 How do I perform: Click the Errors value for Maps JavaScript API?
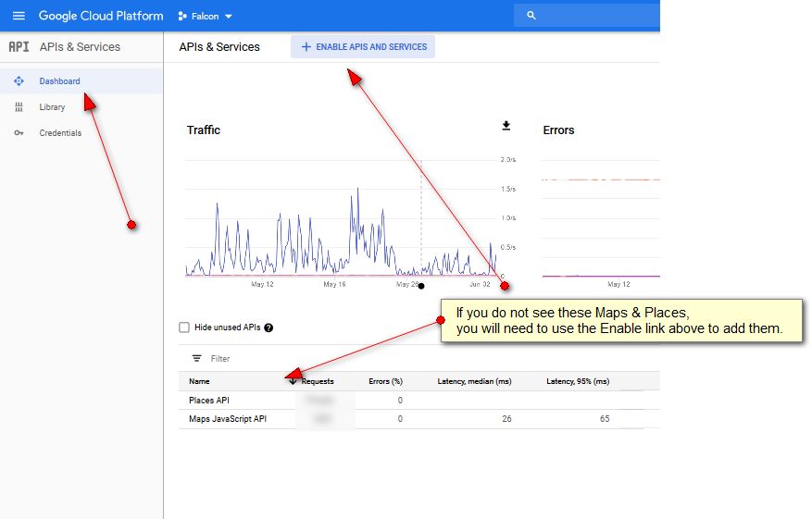400,418
